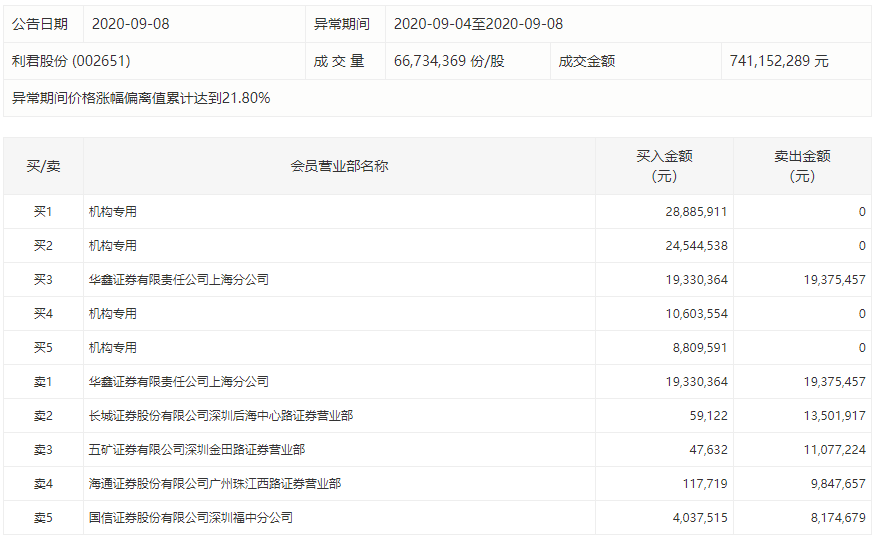This screenshot has width=875, height=538.
Task: Open 华鑫证券上海分公司 in the 买3 row
Action: [179, 280]
